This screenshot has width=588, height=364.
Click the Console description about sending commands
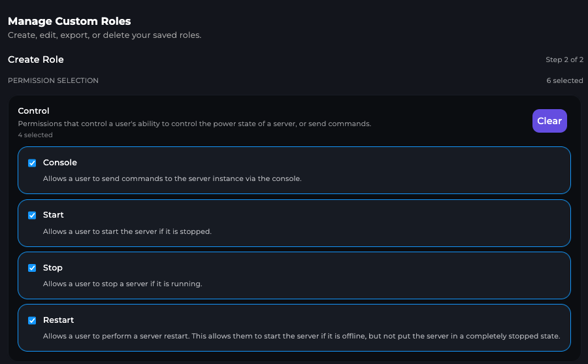click(x=172, y=178)
